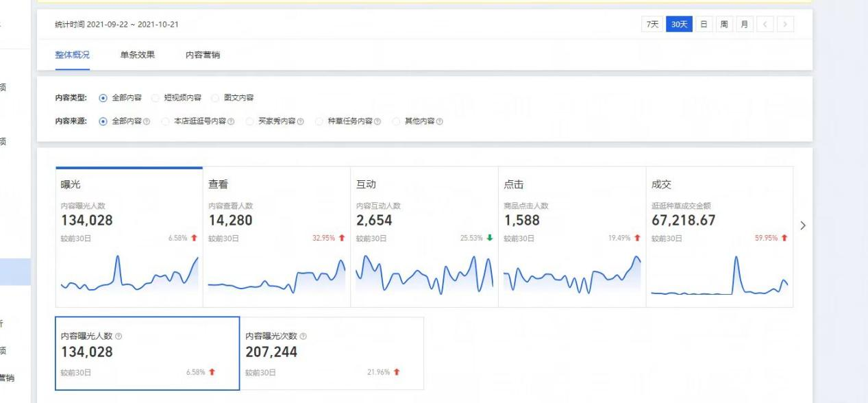Click red up arrow in 曝光 card
Image resolution: width=868 pixels, height=403 pixels.
coord(194,239)
